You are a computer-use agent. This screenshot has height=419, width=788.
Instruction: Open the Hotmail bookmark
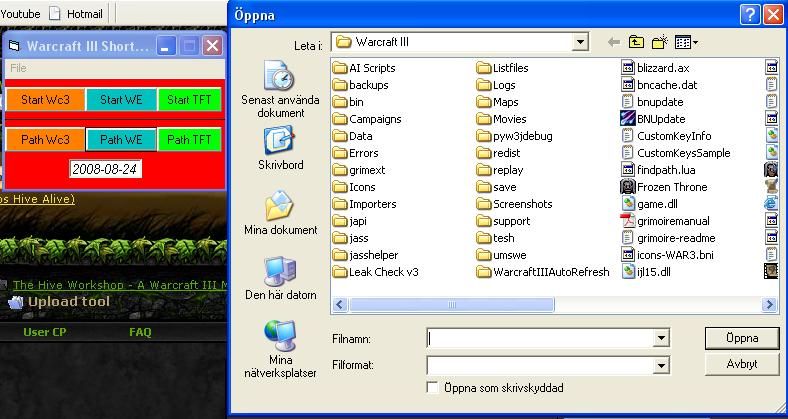pyautogui.click(x=76, y=14)
